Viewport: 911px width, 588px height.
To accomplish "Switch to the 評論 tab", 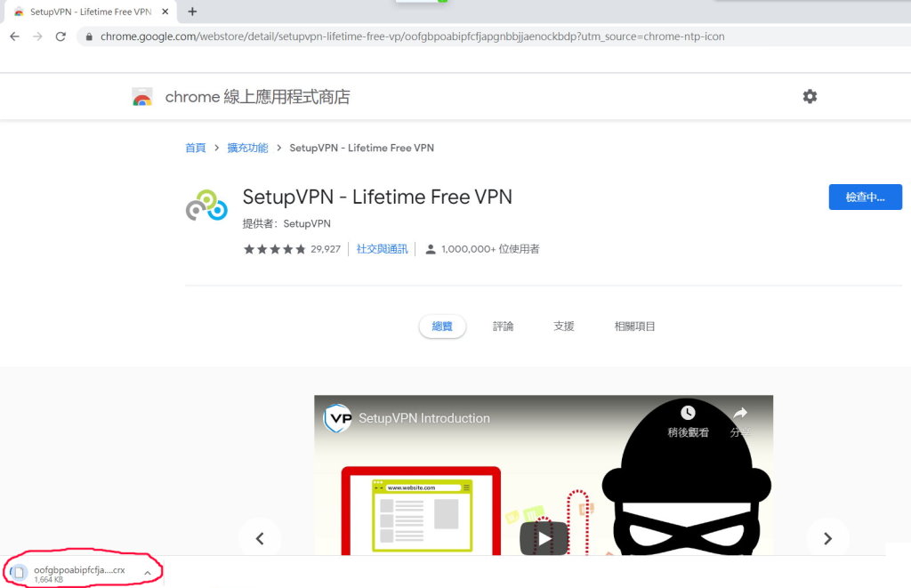I will coord(504,326).
